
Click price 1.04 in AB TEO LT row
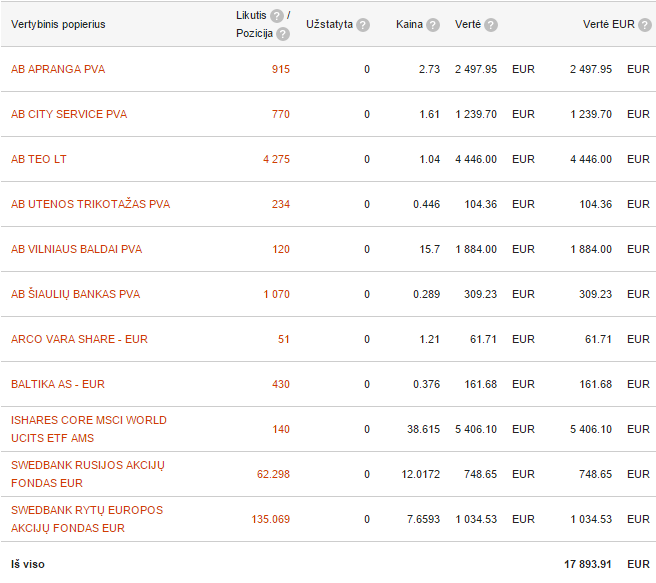pos(430,159)
